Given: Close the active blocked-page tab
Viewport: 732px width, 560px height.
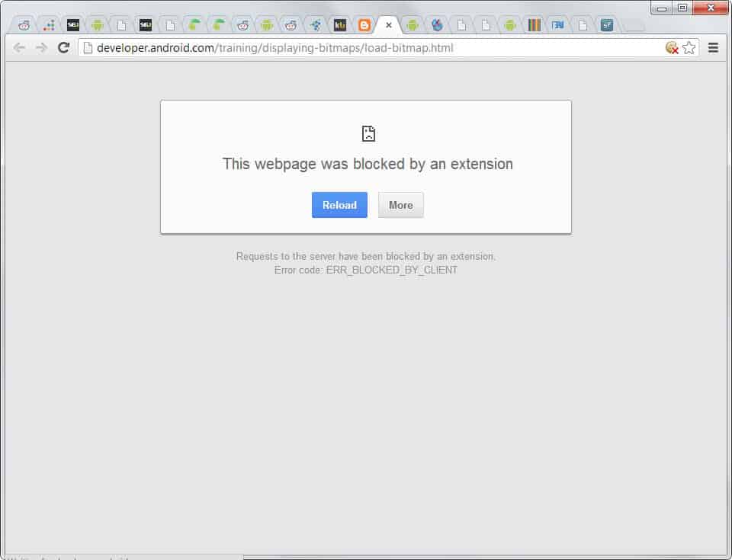Looking at the screenshot, I should point(389,25).
